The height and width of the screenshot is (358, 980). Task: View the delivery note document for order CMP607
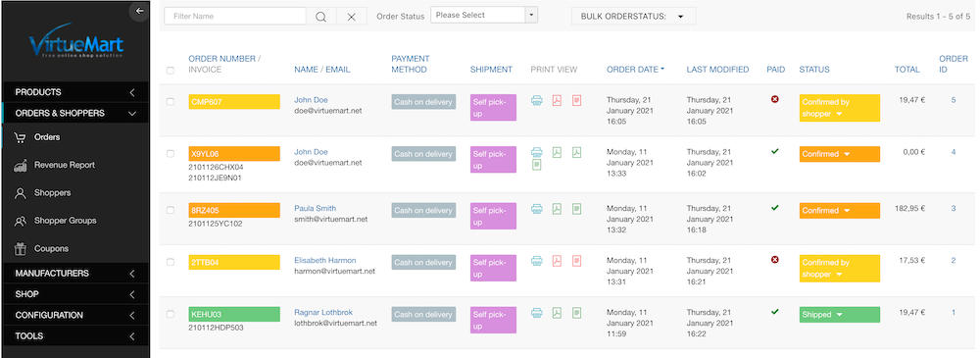point(576,100)
